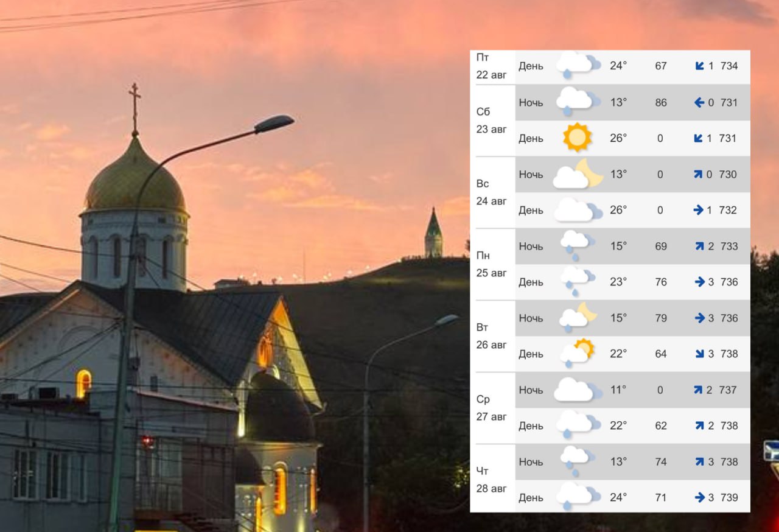The width and height of the screenshot is (779, 532).
Task: Click the 'Ночь' label in the Tuesday row
Action: point(531,318)
